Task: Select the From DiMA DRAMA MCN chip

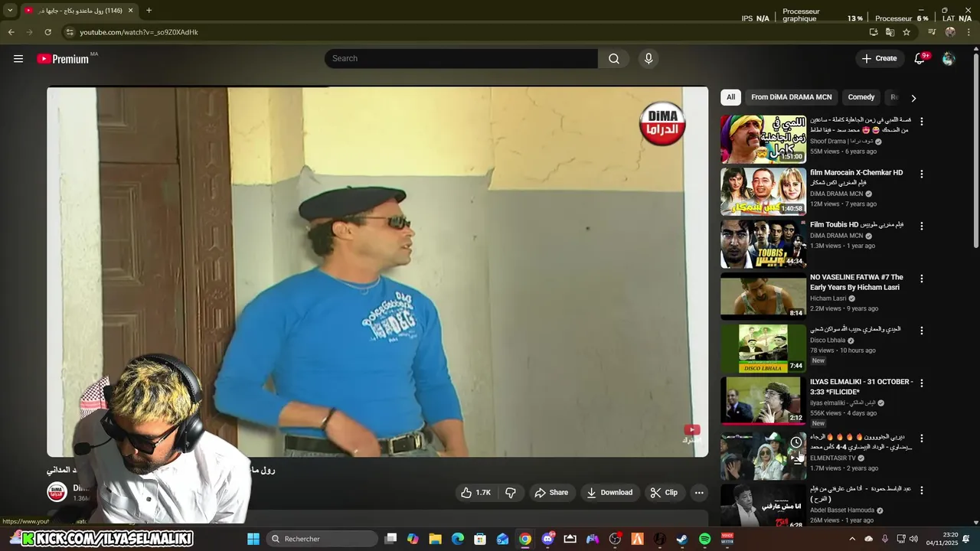Action: pos(791,97)
